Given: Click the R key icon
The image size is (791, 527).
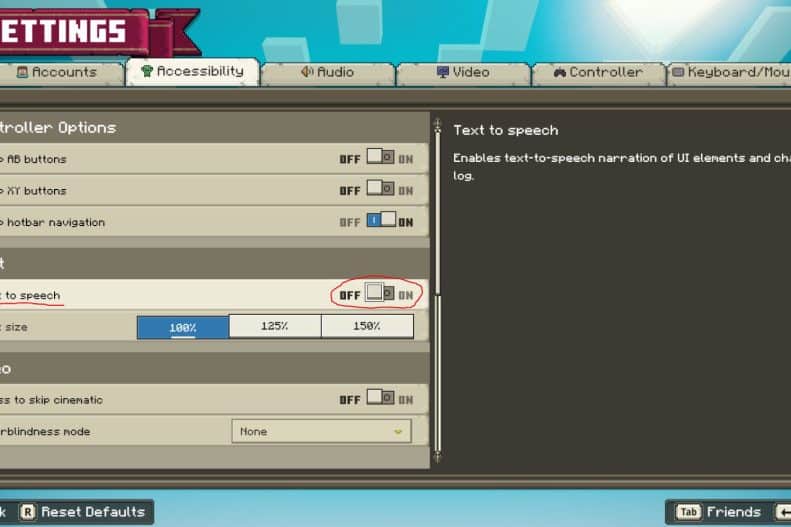Looking at the screenshot, I should point(28,512).
